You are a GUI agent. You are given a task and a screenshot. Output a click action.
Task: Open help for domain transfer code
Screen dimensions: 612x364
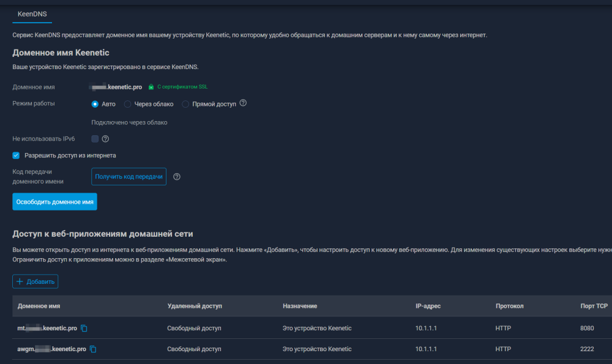[x=177, y=177]
